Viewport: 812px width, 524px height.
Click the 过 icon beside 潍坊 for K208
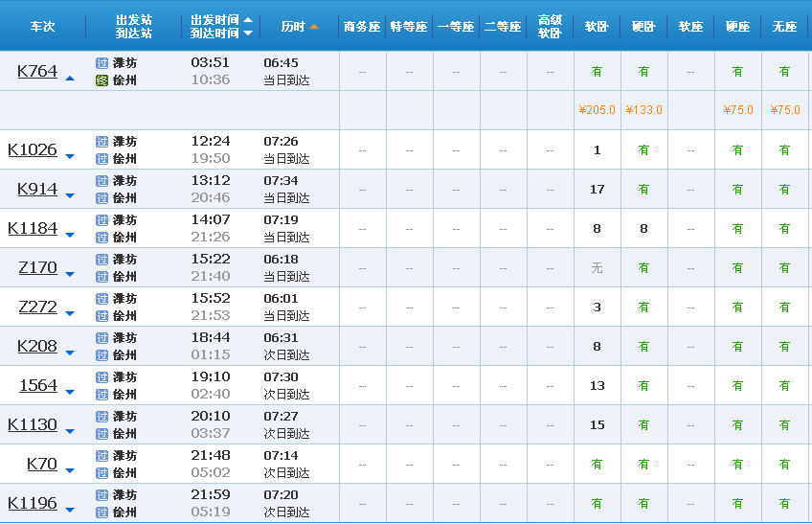(x=102, y=338)
